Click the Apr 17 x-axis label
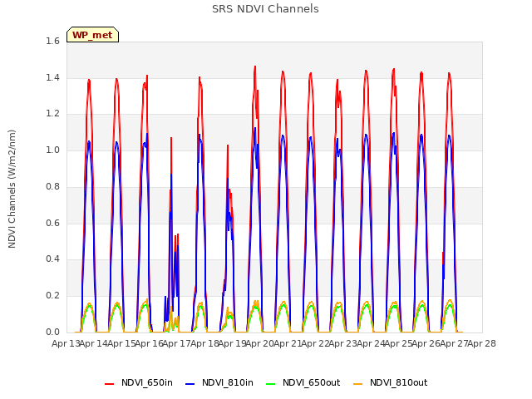532x399 pixels. (177, 344)
